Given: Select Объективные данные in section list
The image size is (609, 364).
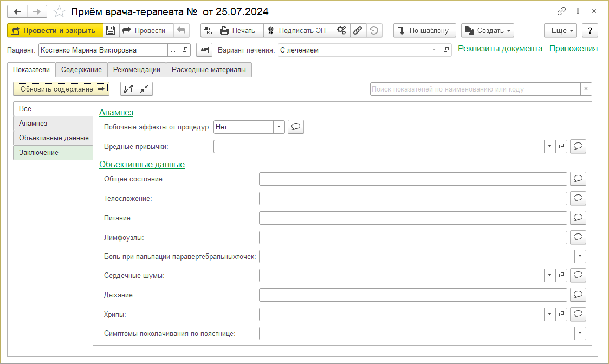Looking at the screenshot, I should point(53,138).
